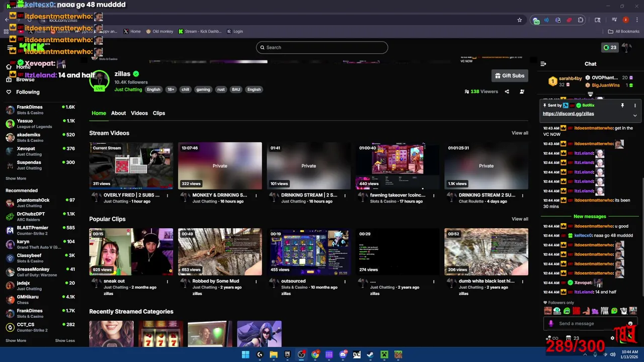Open Windows Start menu

coord(246,354)
